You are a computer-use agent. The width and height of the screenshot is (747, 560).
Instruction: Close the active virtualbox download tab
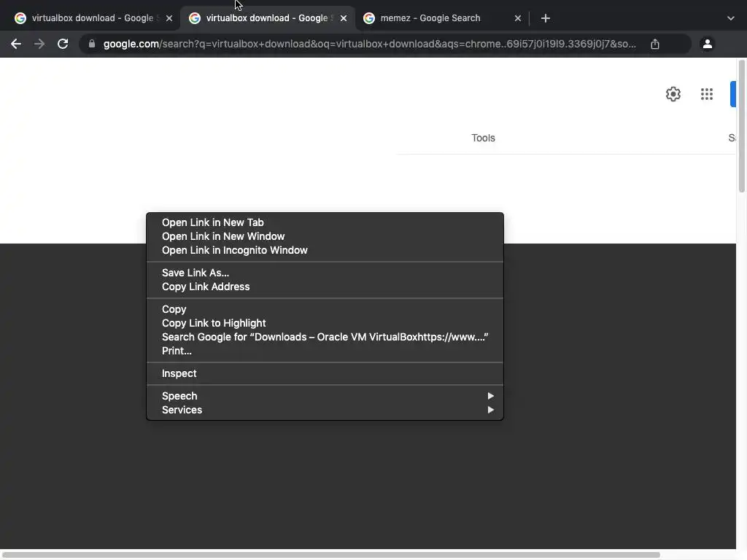click(344, 18)
